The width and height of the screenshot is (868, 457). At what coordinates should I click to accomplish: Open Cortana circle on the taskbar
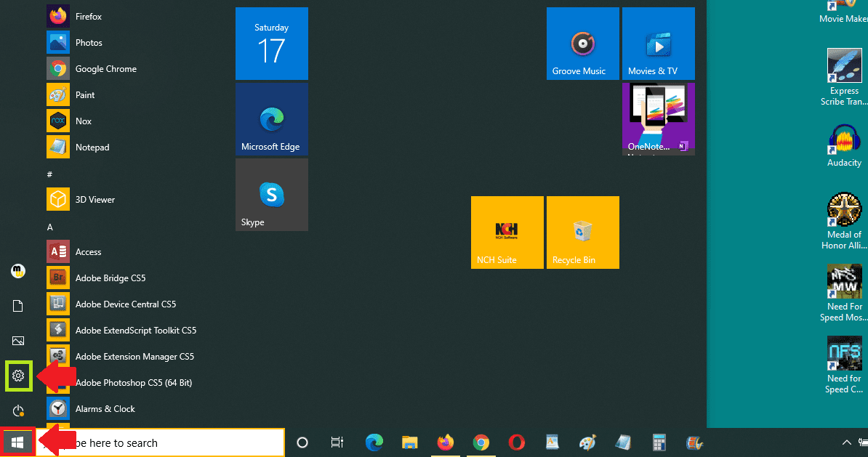(x=302, y=442)
